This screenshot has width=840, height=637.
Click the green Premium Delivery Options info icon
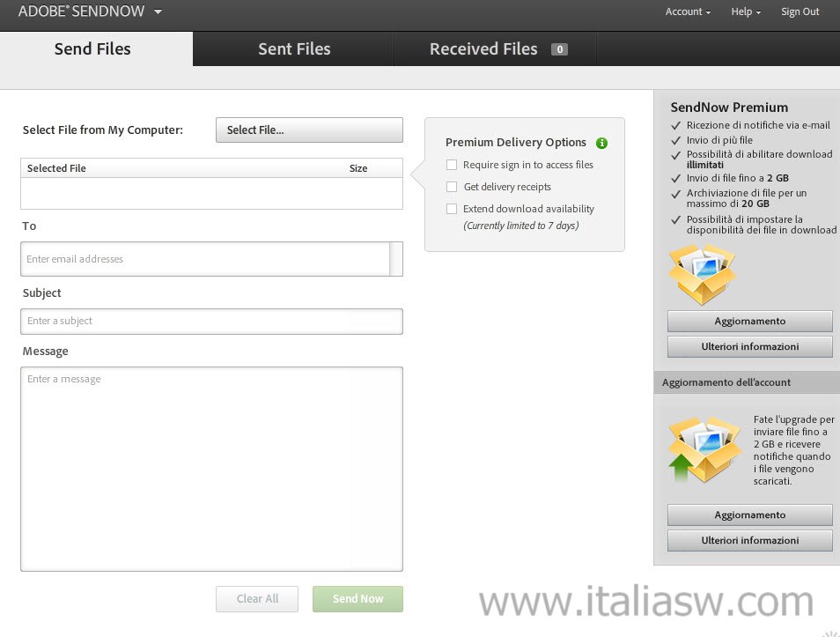[601, 143]
